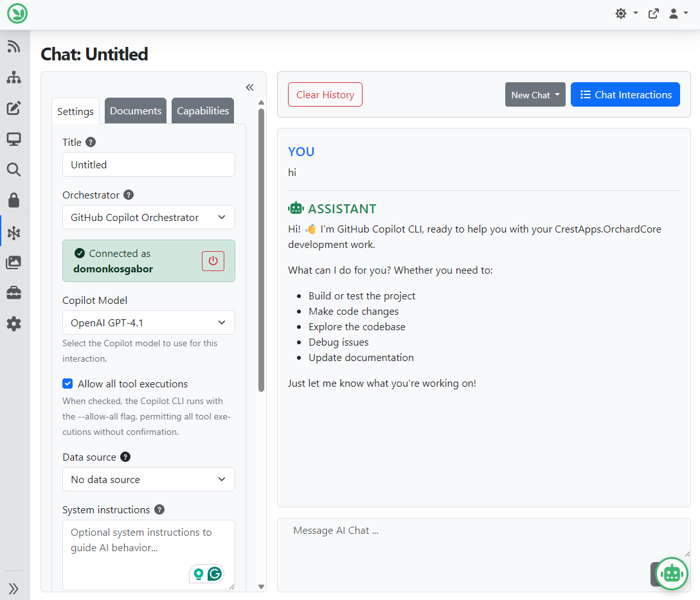Open the user account dropdown
The image size is (700, 600).
tap(678, 14)
